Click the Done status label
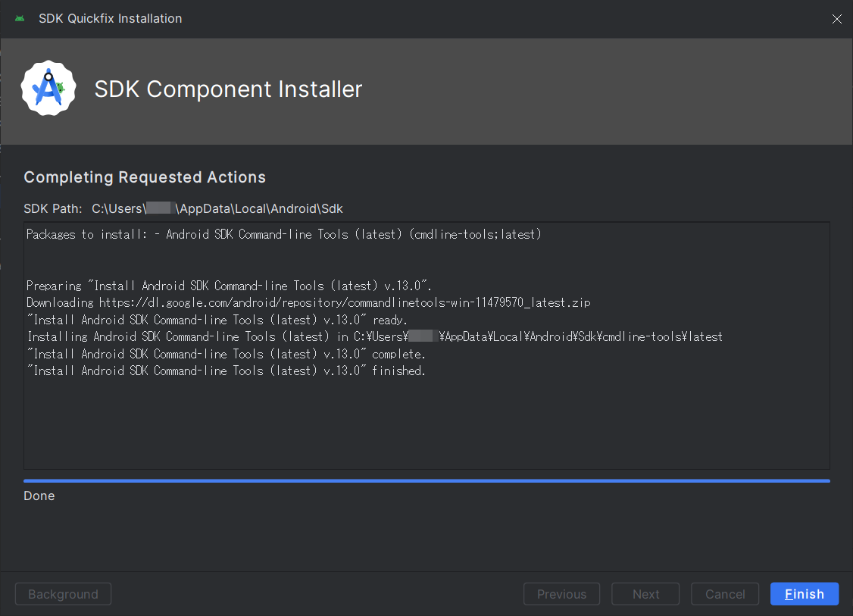Screen dimensions: 853x616 (39, 496)
